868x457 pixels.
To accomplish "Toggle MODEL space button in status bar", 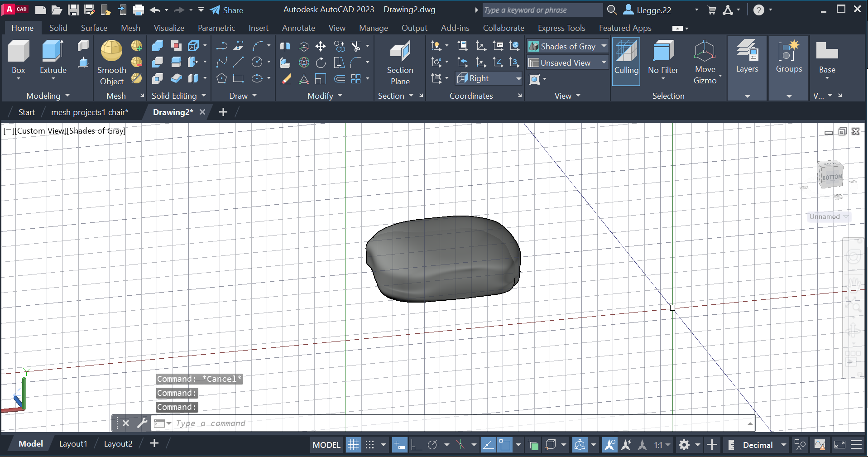I will pos(326,445).
